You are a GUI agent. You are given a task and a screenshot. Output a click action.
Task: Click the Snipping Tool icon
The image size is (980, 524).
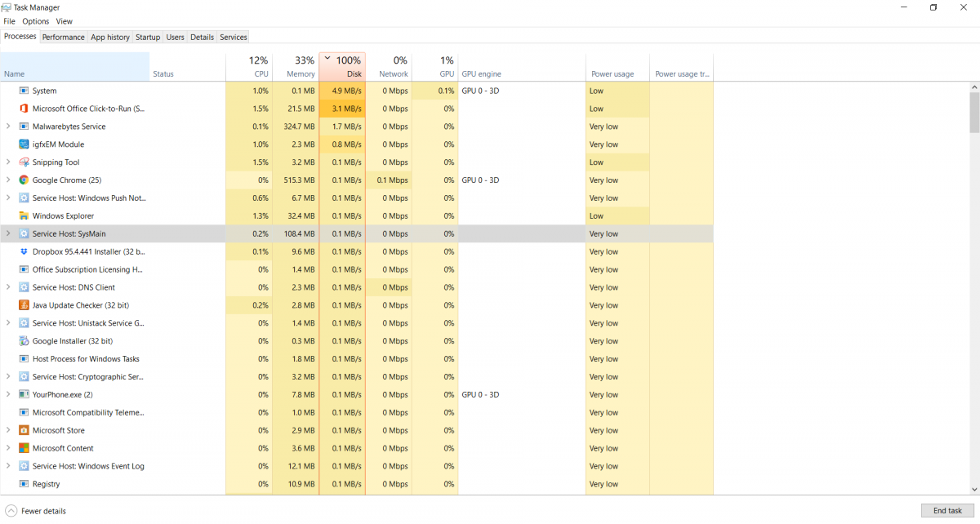[x=24, y=162]
